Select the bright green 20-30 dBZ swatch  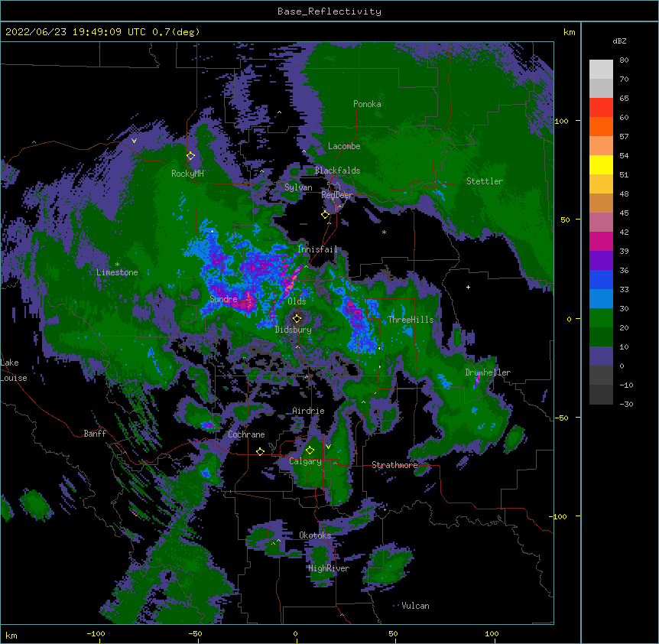pos(601,318)
